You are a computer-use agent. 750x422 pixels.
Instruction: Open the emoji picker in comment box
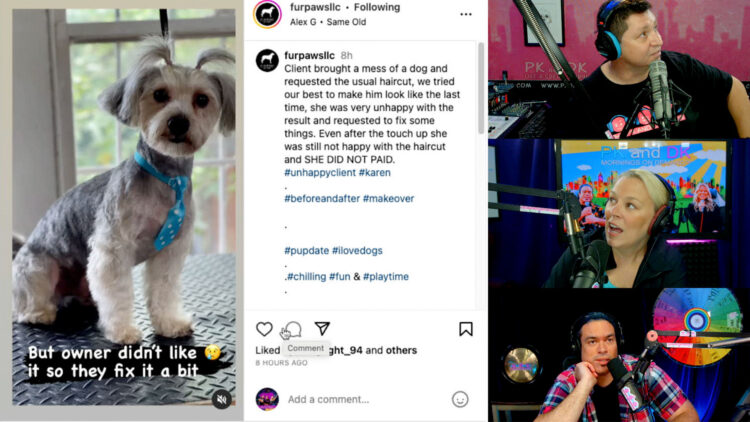460,399
